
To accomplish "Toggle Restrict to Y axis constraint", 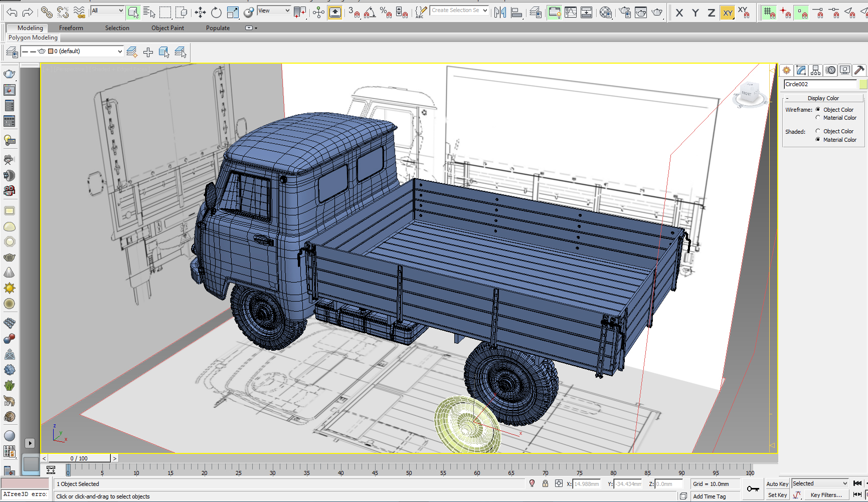I will tap(695, 13).
